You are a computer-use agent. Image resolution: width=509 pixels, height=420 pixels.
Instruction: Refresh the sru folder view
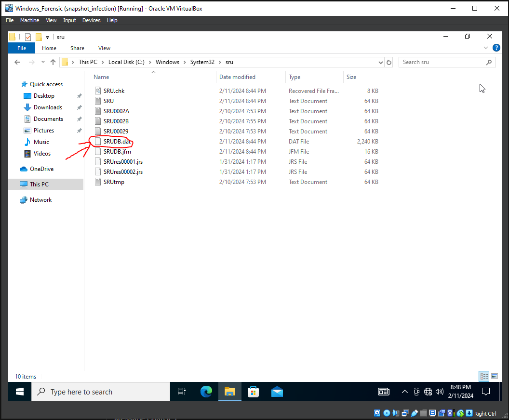click(x=389, y=62)
